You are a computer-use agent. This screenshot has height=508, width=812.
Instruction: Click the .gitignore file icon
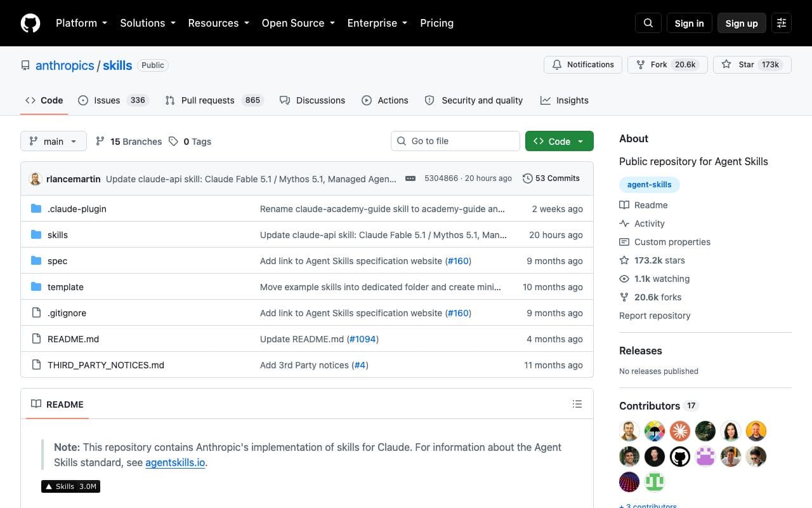36,313
